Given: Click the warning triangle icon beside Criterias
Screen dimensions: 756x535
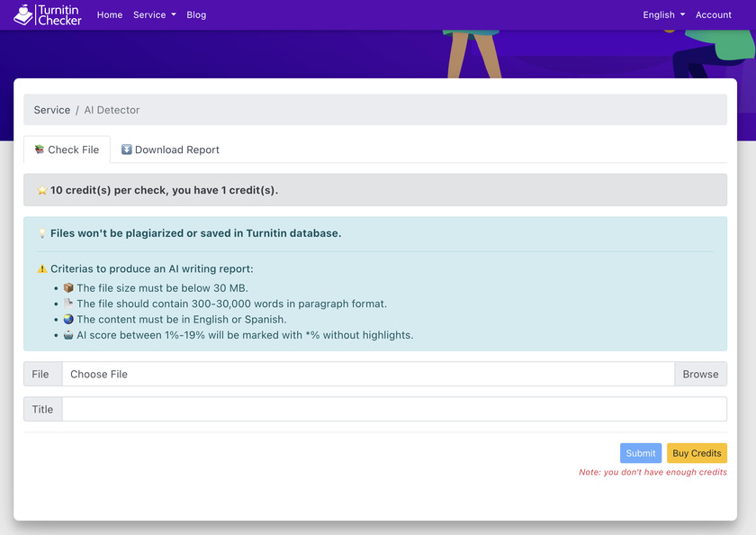Looking at the screenshot, I should (42, 268).
